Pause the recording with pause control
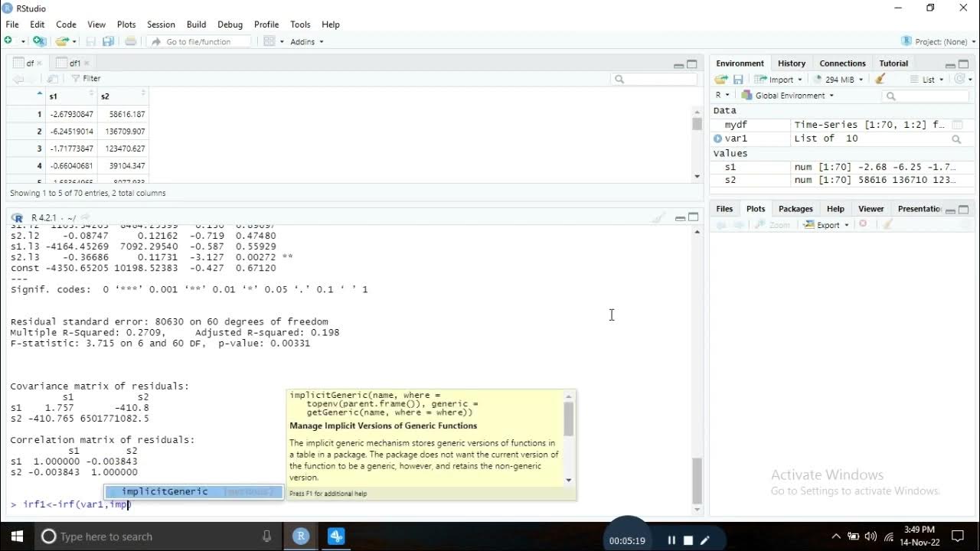Image resolution: width=980 pixels, height=551 pixels. 671,540
